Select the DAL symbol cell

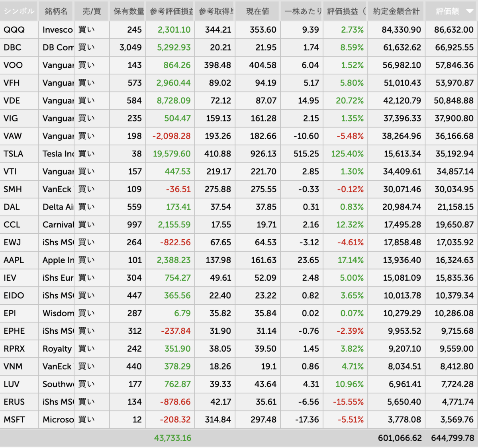pyautogui.click(x=19, y=207)
